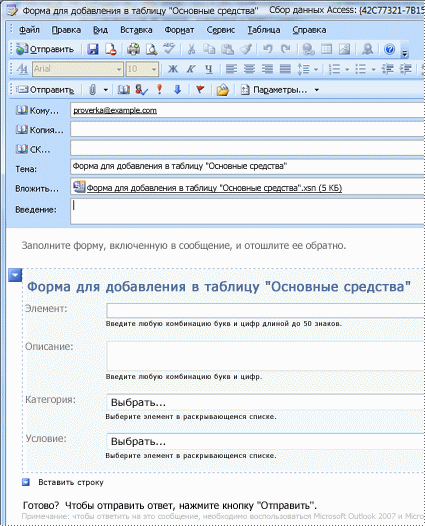Open the Вид menu

[100, 30]
